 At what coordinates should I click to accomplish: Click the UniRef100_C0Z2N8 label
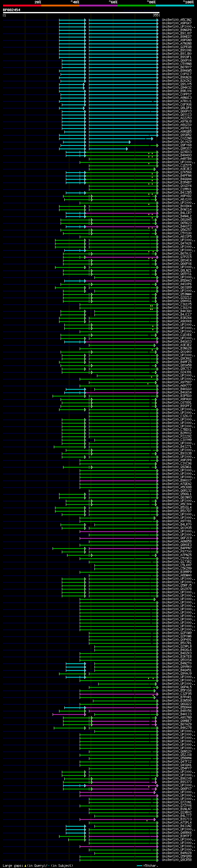point(177,139)
